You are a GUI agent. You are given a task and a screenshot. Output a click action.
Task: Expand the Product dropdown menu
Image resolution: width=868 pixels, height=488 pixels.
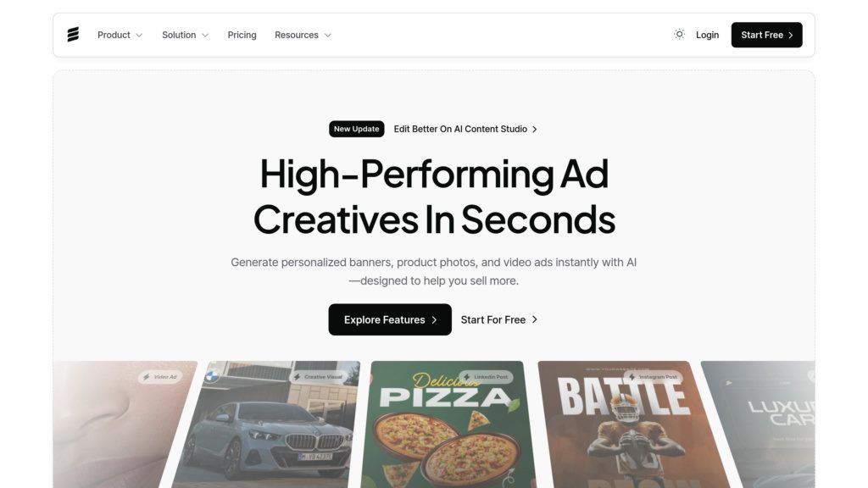click(x=120, y=35)
